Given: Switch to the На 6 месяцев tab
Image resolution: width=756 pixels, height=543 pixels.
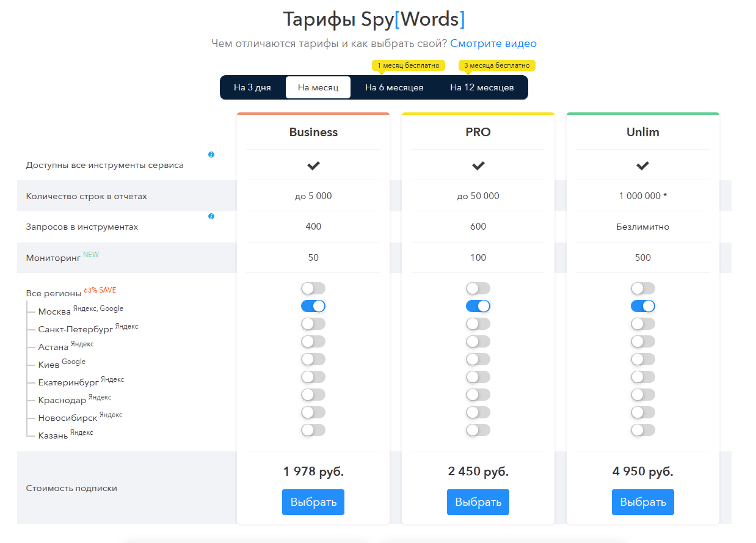Looking at the screenshot, I should point(394,87).
